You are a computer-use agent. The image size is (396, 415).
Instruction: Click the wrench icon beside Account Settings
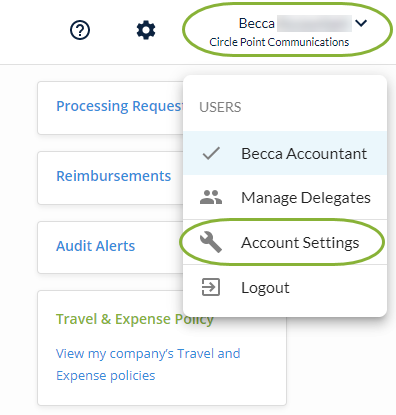coord(211,242)
